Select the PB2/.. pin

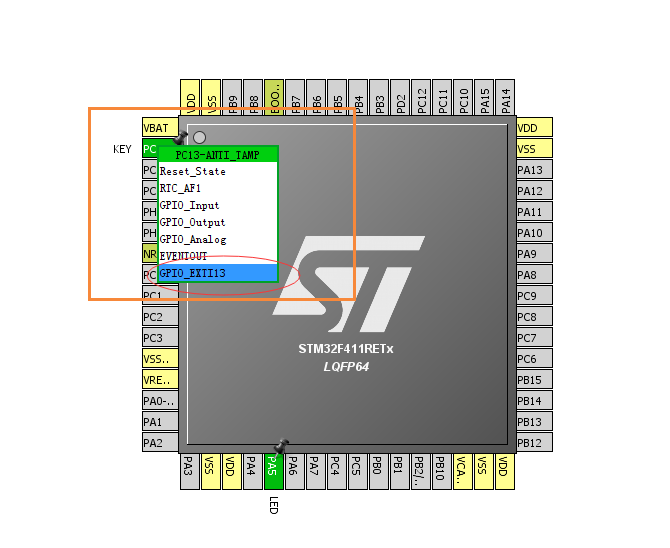[x=421, y=471]
